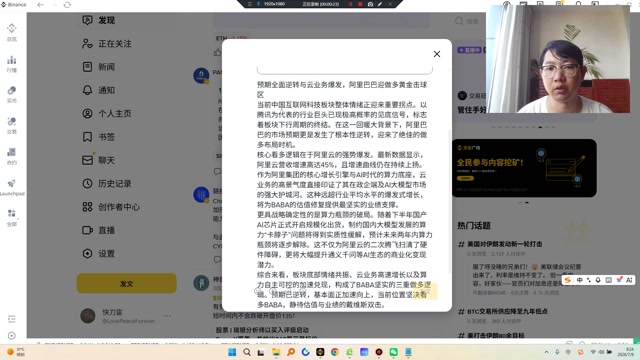Click the hexagon icon at rail bottom
This screenshot has width=640, height=360.
pyautogui.click(x=11, y=336)
